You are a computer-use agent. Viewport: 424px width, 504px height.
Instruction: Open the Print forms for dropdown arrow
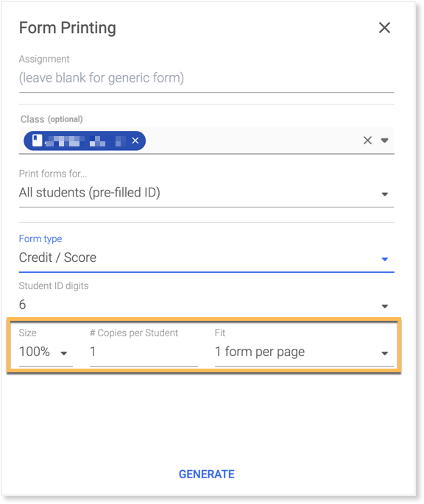pos(384,194)
